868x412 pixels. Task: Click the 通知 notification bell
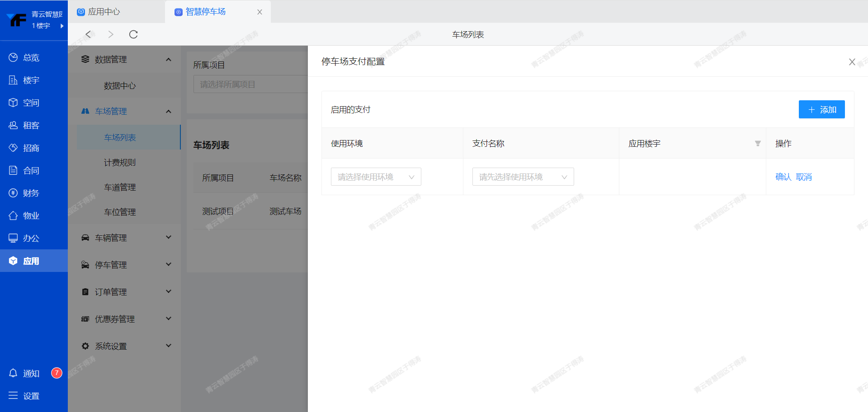(13, 373)
